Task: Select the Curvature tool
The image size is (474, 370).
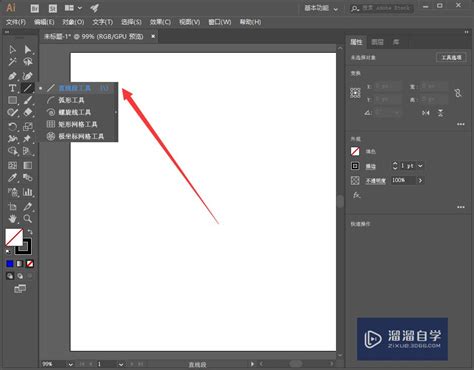Action: tap(28, 76)
